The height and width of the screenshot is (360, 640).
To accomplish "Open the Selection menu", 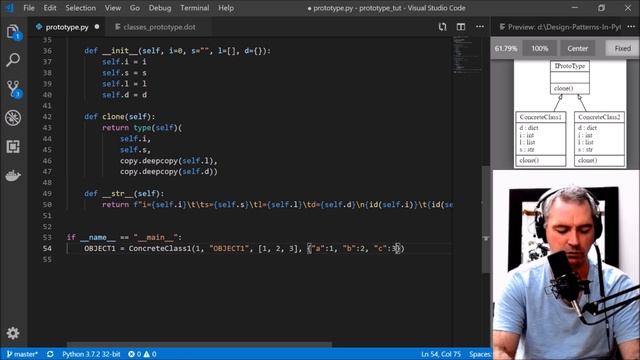I will 80,8.
